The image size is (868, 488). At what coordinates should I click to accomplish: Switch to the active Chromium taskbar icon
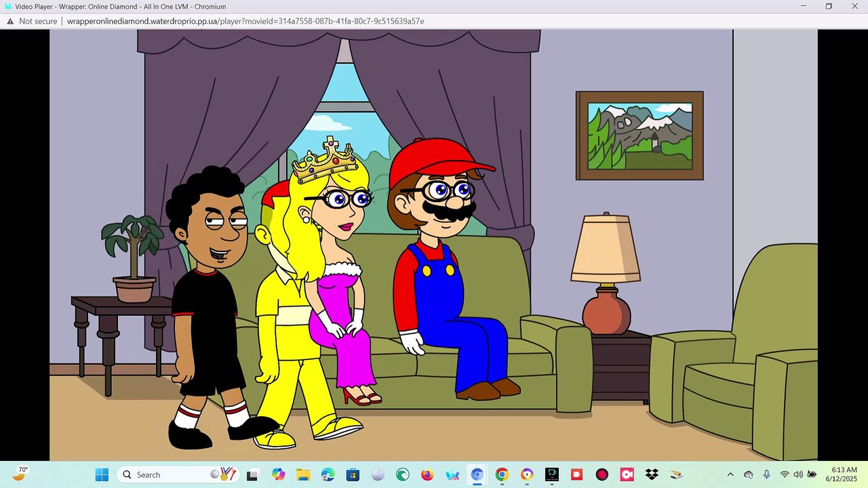tap(477, 474)
